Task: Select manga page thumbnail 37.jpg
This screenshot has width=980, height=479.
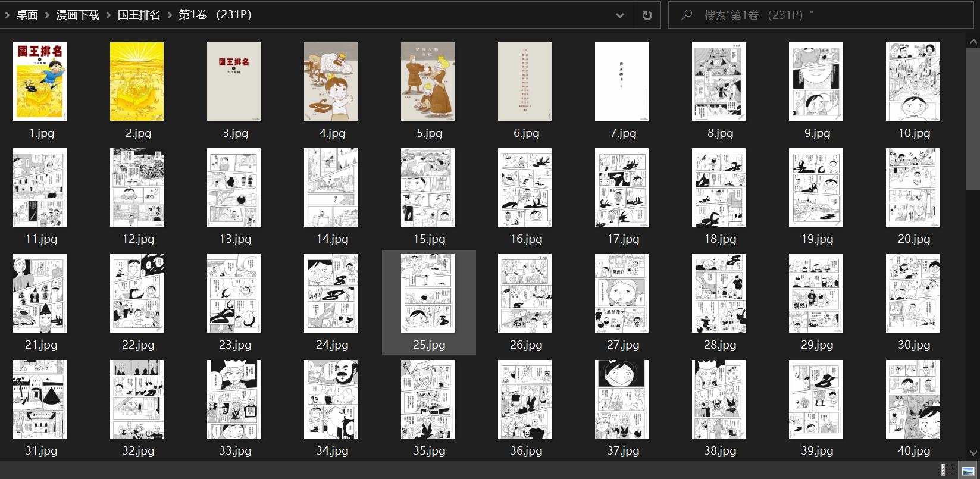Action: click(x=622, y=399)
